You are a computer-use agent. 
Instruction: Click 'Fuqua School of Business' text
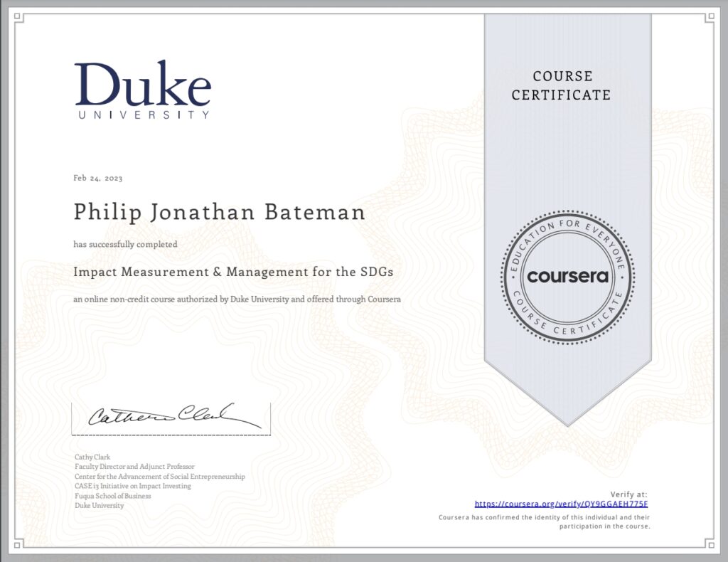tap(113, 496)
